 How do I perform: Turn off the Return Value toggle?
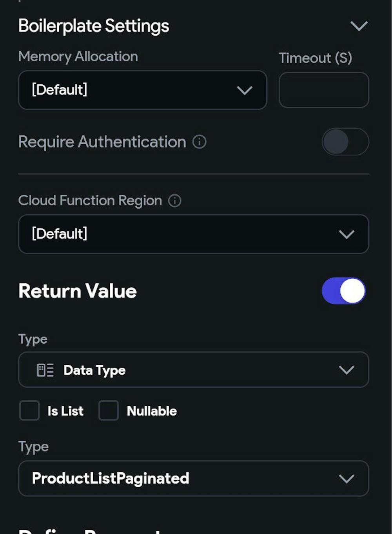tap(344, 291)
